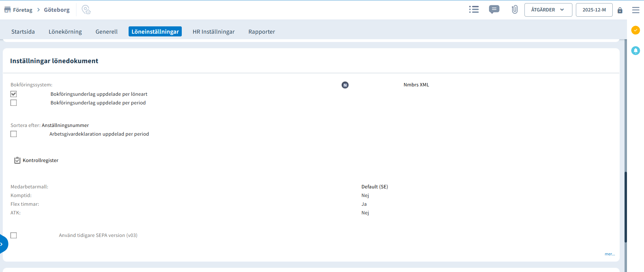The image size is (644, 272).
Task: Click the ATK label
Action: [x=16, y=213]
